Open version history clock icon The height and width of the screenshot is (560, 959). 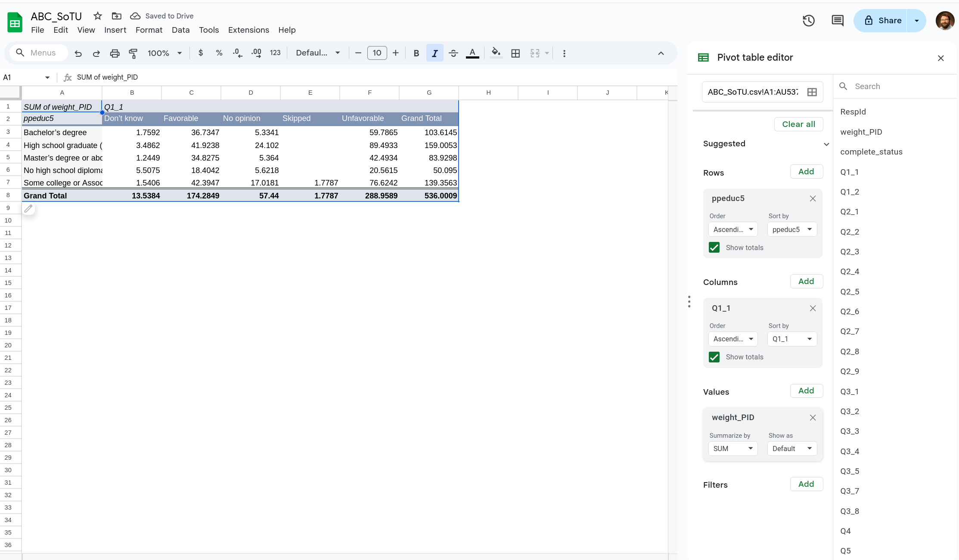pos(808,20)
